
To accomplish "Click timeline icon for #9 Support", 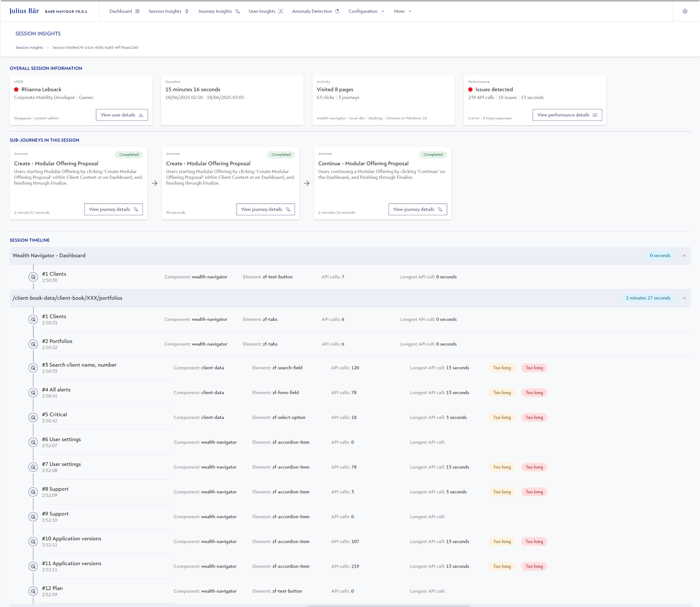I will click(33, 517).
